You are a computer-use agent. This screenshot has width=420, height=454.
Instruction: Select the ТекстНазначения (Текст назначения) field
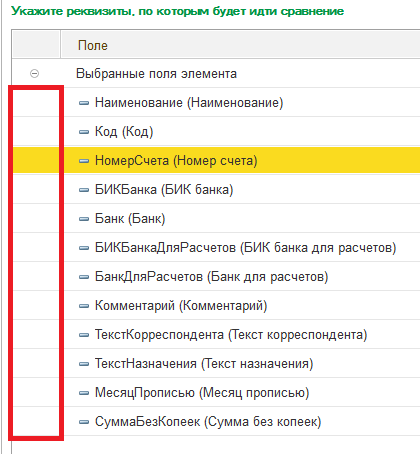coord(242,363)
